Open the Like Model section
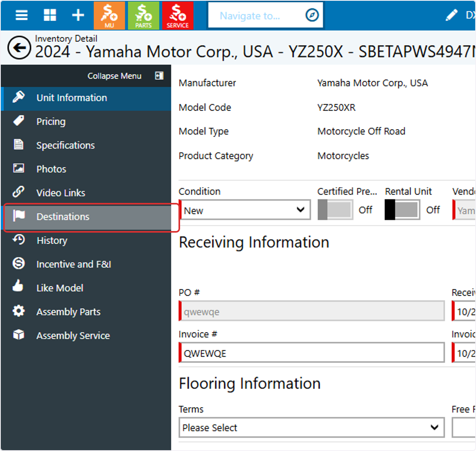 (86, 288)
